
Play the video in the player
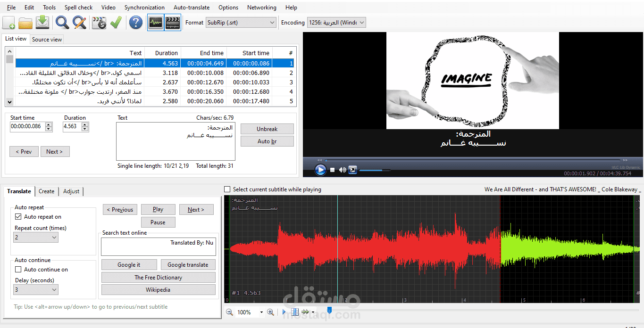pos(320,170)
